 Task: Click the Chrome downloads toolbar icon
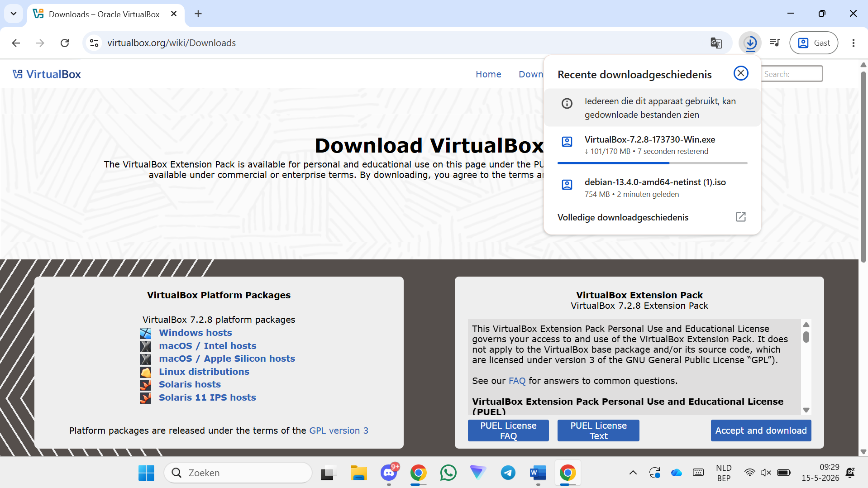tap(750, 43)
